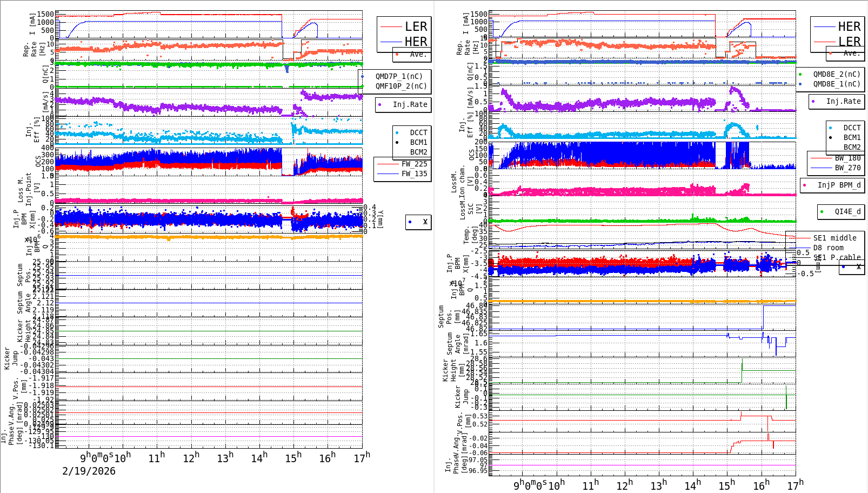The height and width of the screenshot is (493, 868).
Task: Click the 17h time tick in left plot
Action: (x=362, y=457)
